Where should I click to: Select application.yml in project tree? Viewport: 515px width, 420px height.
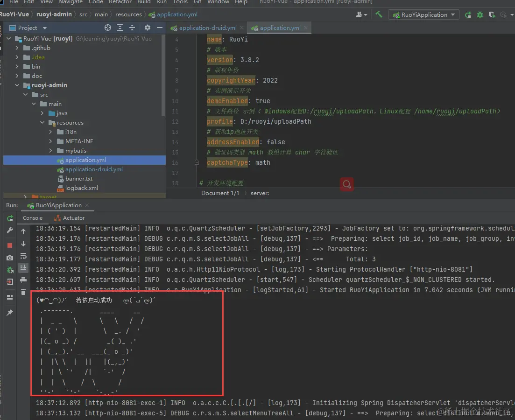(85, 160)
